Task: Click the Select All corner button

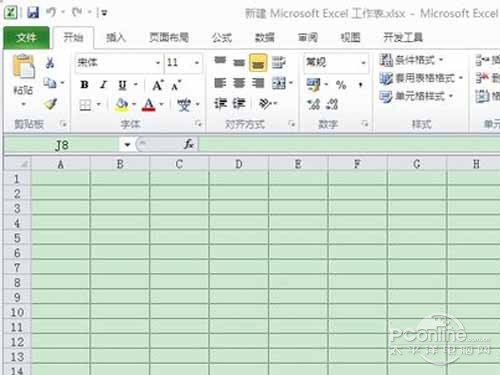Action: coord(17,164)
